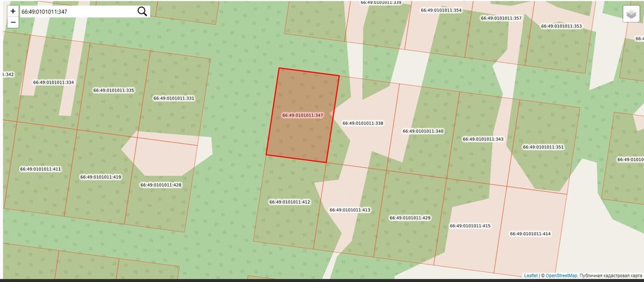Screen dimensions: 644x282
Task: Select parcel label 66:49:0101011:411
Action: pos(40,169)
